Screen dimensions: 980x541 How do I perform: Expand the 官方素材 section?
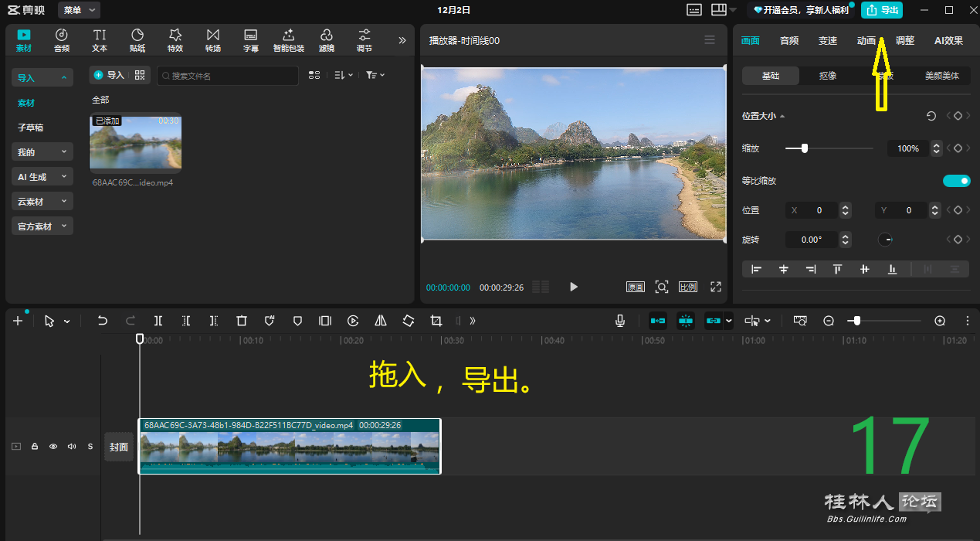point(42,226)
